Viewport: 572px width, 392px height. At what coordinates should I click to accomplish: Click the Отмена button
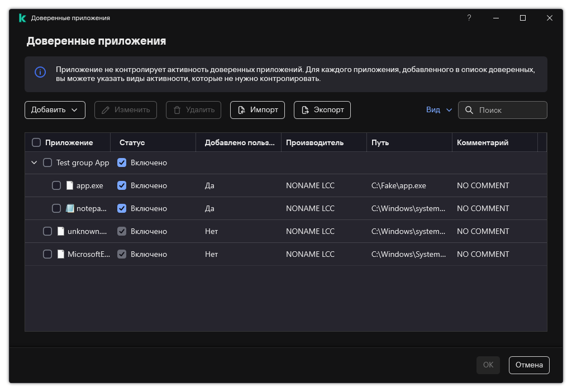coord(529,365)
